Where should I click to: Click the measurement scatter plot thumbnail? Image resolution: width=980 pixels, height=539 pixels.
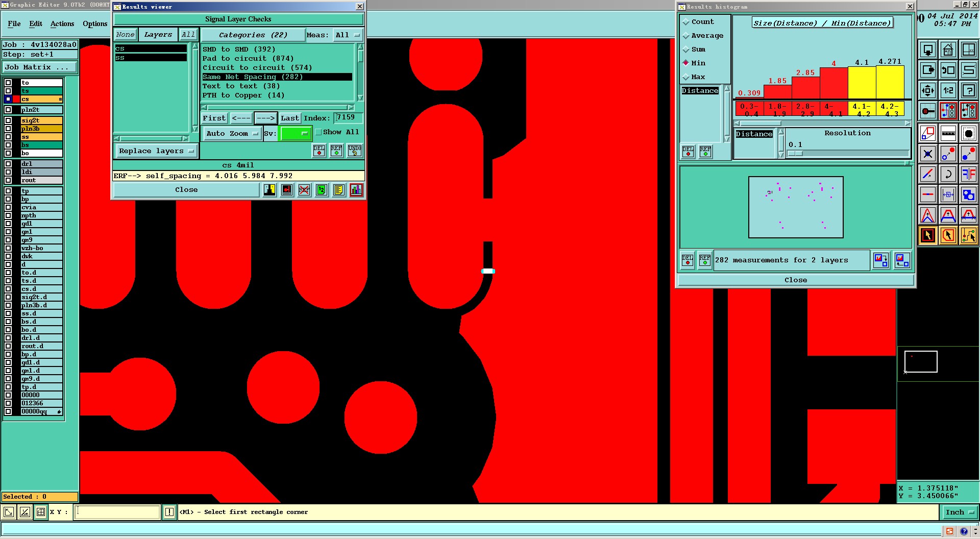click(796, 207)
